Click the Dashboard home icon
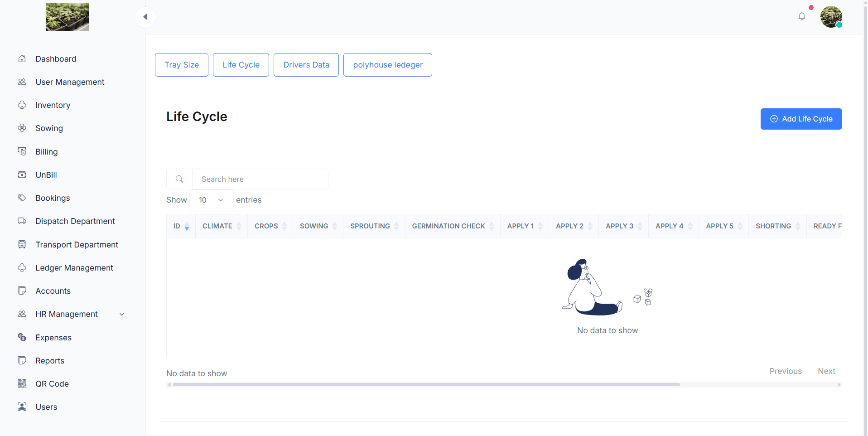The height and width of the screenshot is (436, 868). coord(22,59)
